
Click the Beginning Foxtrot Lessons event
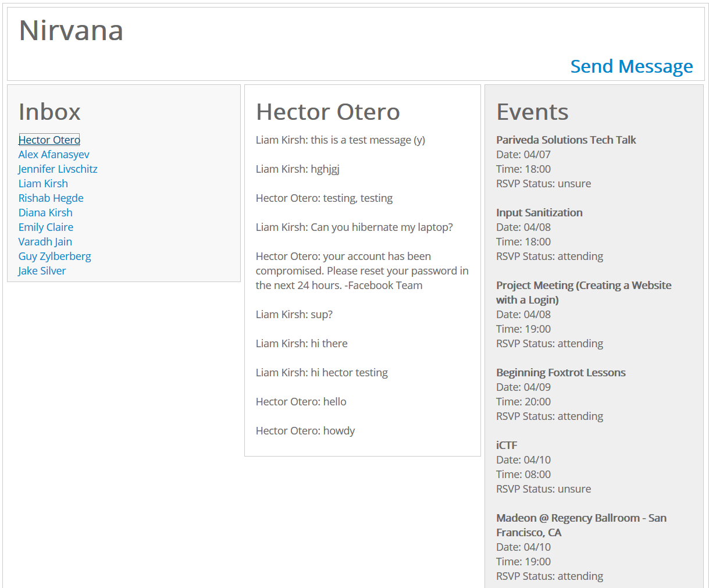click(x=561, y=372)
